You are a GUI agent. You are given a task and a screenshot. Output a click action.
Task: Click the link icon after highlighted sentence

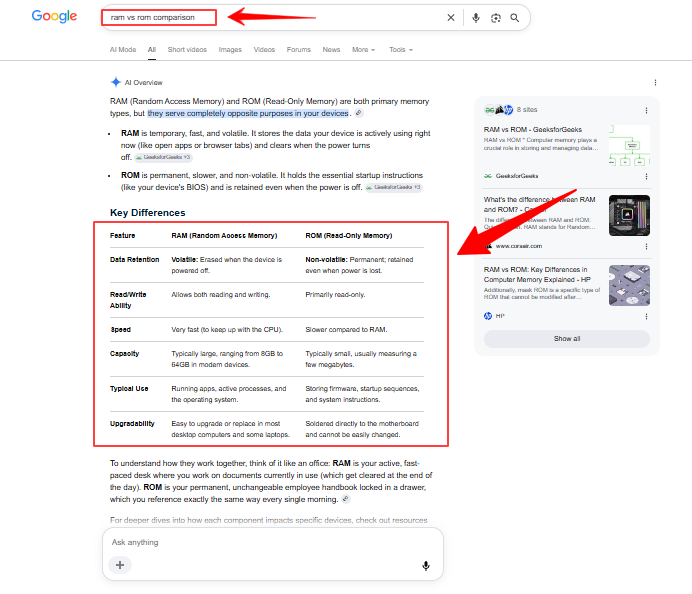tap(359, 113)
